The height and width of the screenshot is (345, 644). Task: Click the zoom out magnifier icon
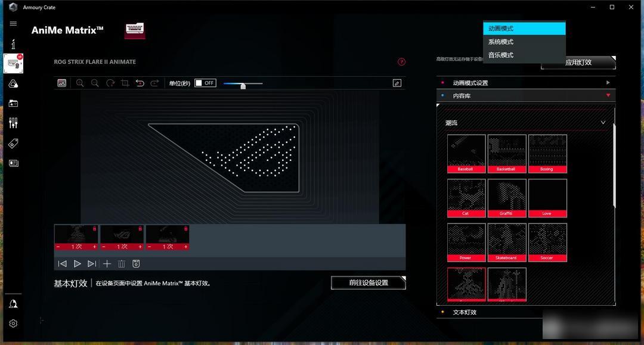pos(95,83)
